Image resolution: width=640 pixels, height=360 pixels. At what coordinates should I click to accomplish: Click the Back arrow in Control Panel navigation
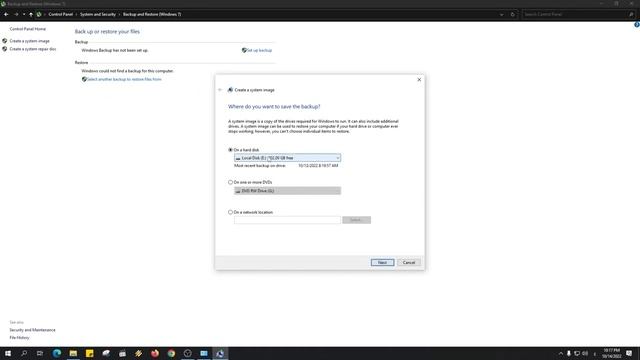tap(6, 14)
